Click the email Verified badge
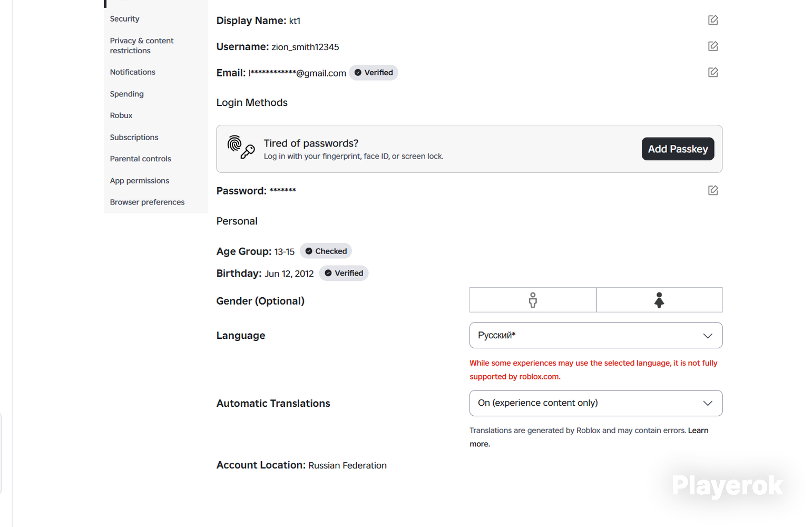 374,73
